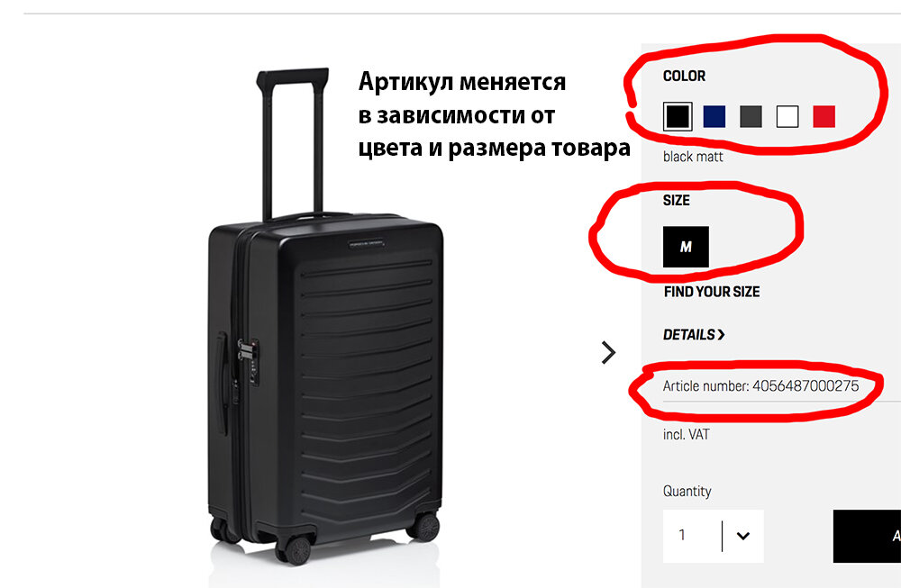The height and width of the screenshot is (588, 901).
Task: Click the black suitcase product image
Action: pos(326,316)
